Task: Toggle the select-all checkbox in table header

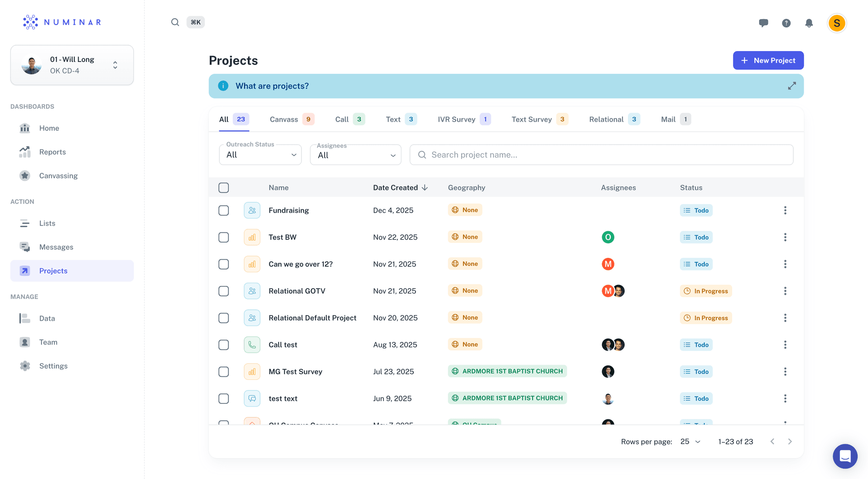Action: 224,188
